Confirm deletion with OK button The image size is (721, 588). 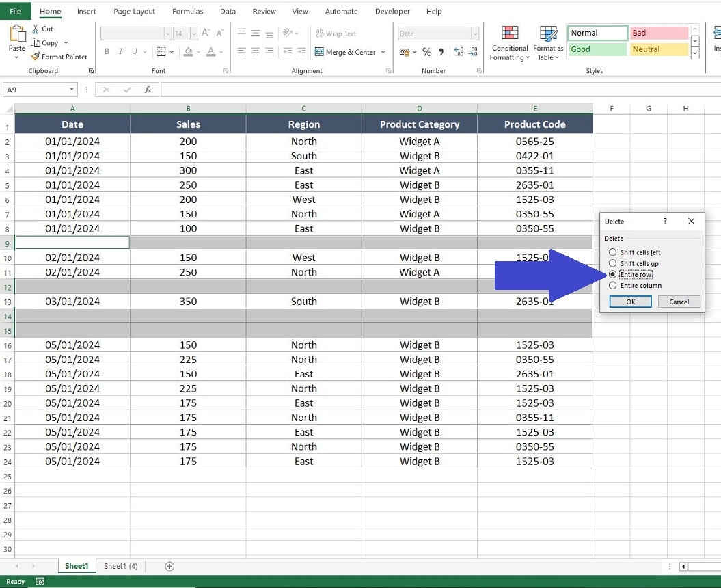coord(630,302)
